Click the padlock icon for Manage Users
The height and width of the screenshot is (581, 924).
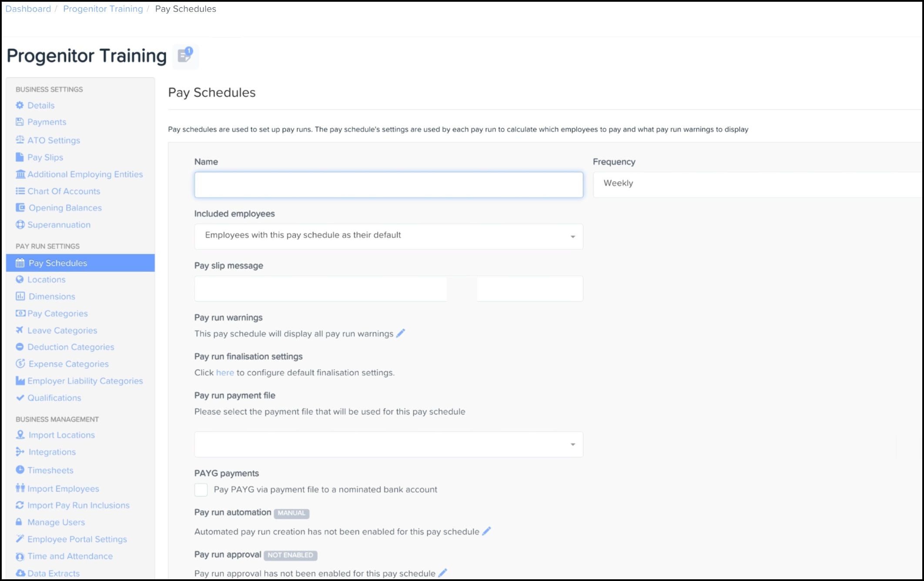coord(19,522)
